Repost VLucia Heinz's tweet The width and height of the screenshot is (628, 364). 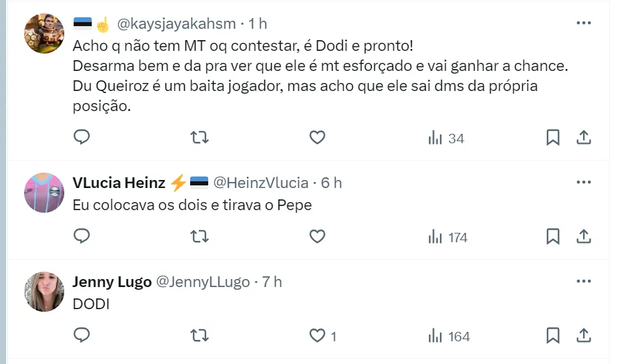200,236
